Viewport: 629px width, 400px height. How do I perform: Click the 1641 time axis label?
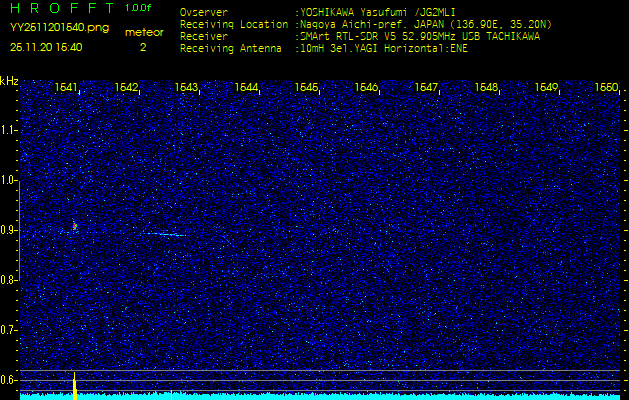point(67,87)
